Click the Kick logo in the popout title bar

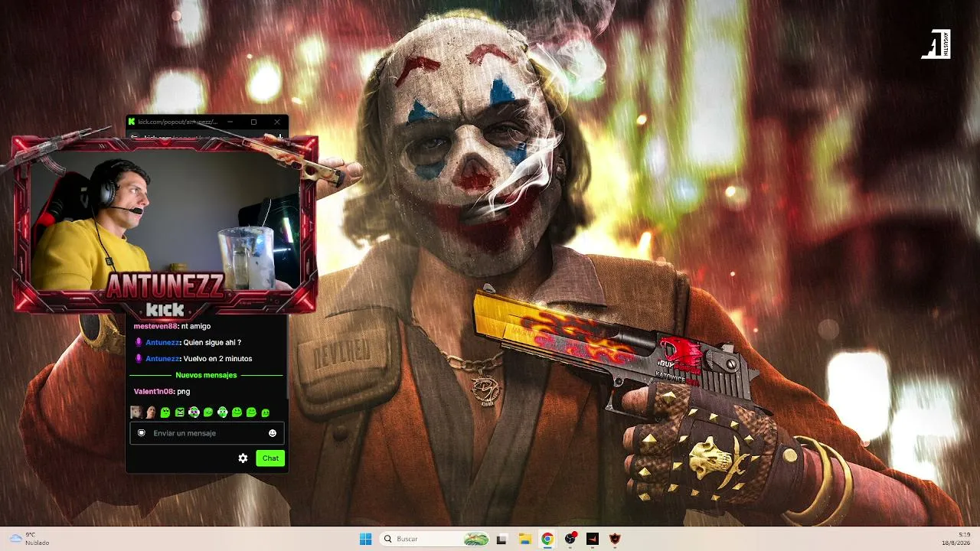pyautogui.click(x=132, y=122)
